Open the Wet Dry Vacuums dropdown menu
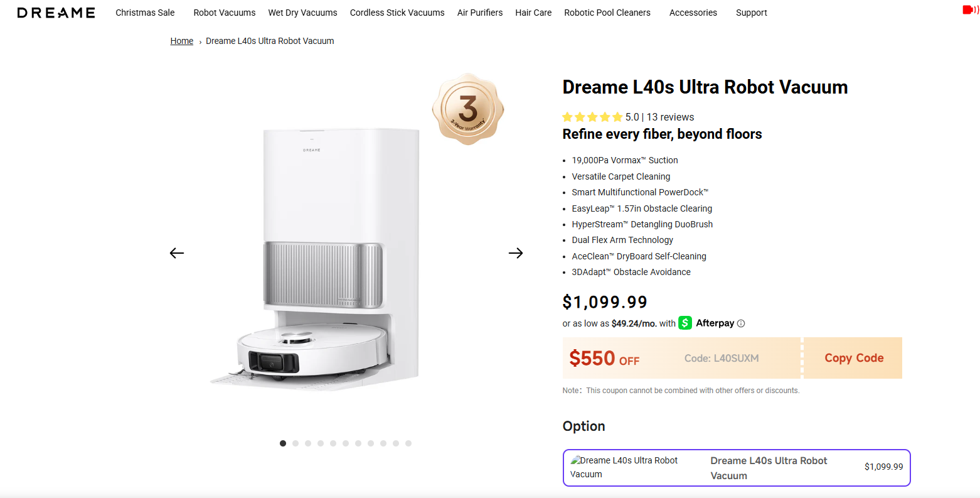 [x=302, y=12]
